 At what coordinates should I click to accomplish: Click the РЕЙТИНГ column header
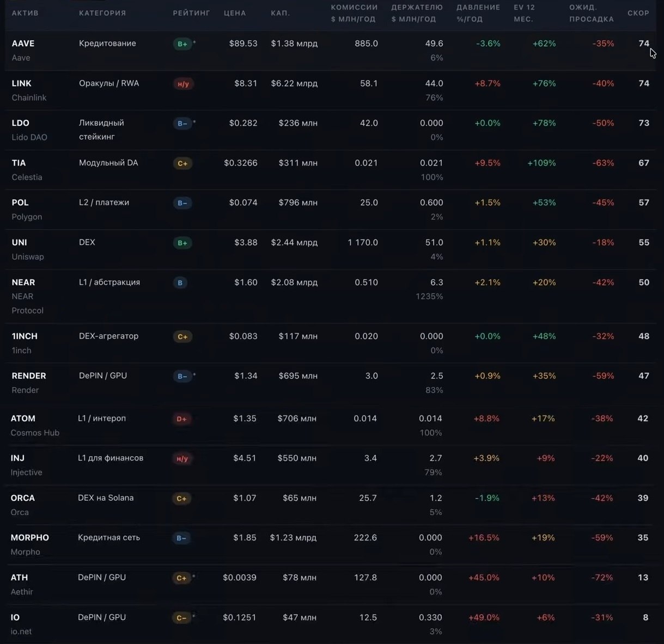191,13
